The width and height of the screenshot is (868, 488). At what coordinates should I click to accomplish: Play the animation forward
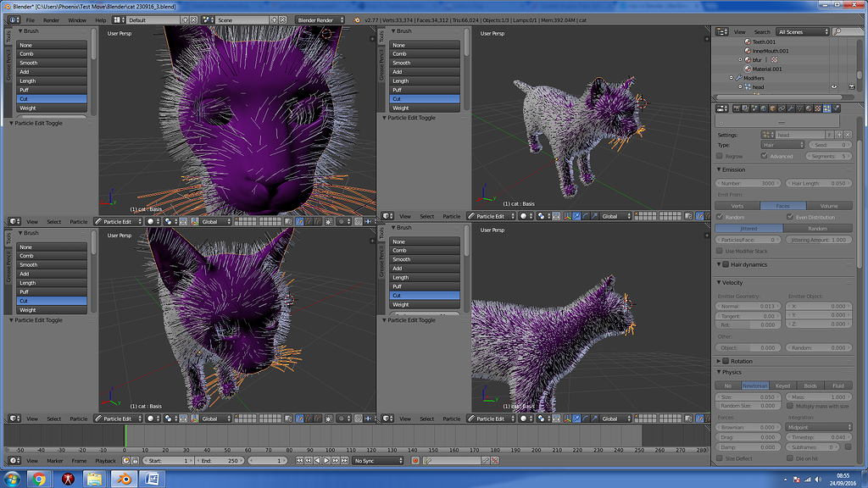pyautogui.click(x=326, y=460)
